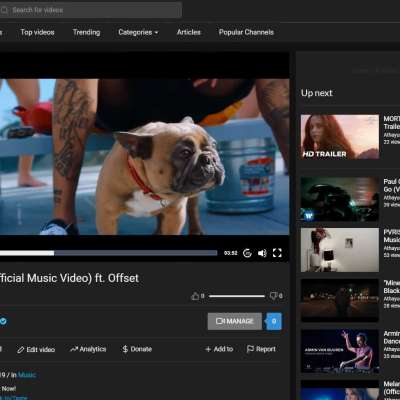Open Popular Channels in navigation
This screenshot has width=400, height=400.
(x=246, y=32)
